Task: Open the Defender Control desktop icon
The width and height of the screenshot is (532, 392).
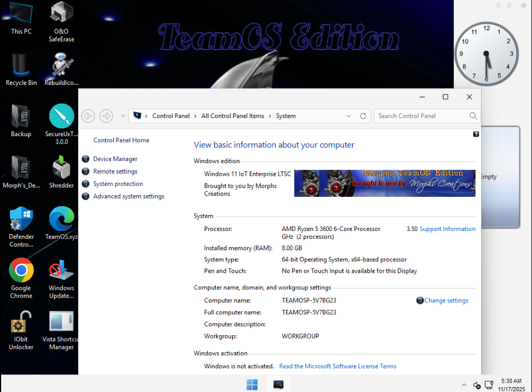Action: coord(21,219)
